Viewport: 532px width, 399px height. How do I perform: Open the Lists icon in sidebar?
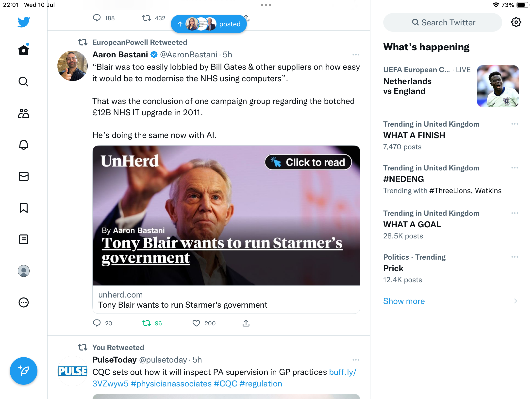[x=24, y=239]
